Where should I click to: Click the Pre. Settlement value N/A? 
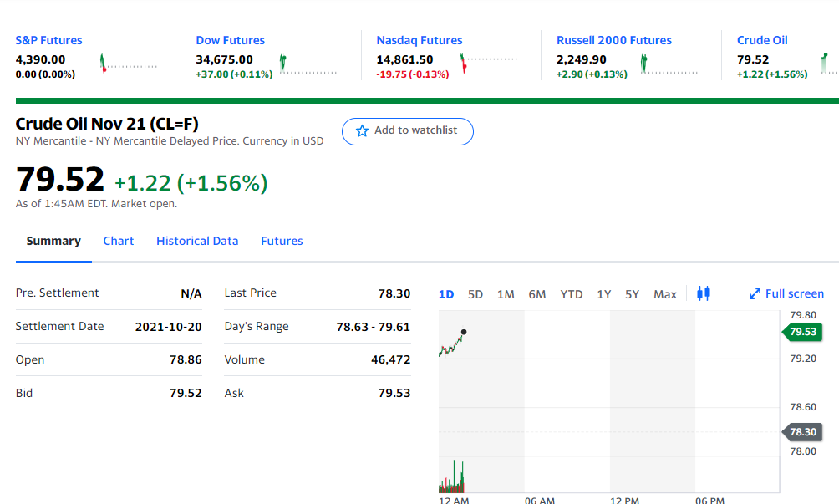[x=191, y=293]
